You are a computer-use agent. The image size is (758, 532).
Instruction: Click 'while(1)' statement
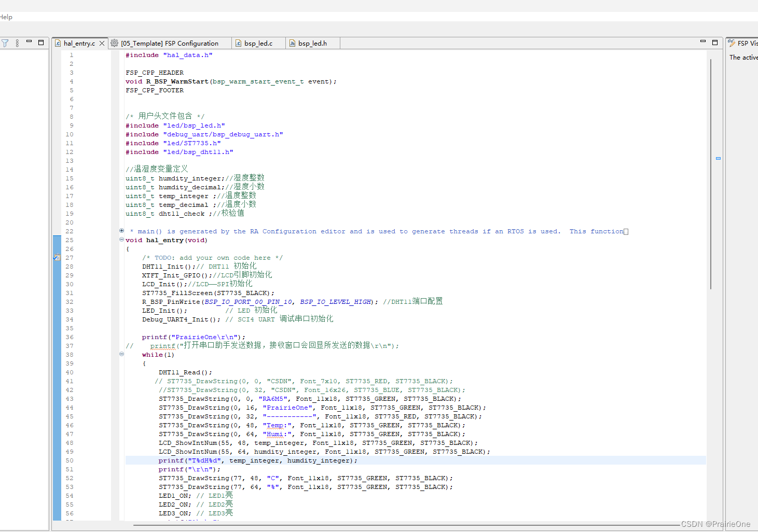[158, 355]
